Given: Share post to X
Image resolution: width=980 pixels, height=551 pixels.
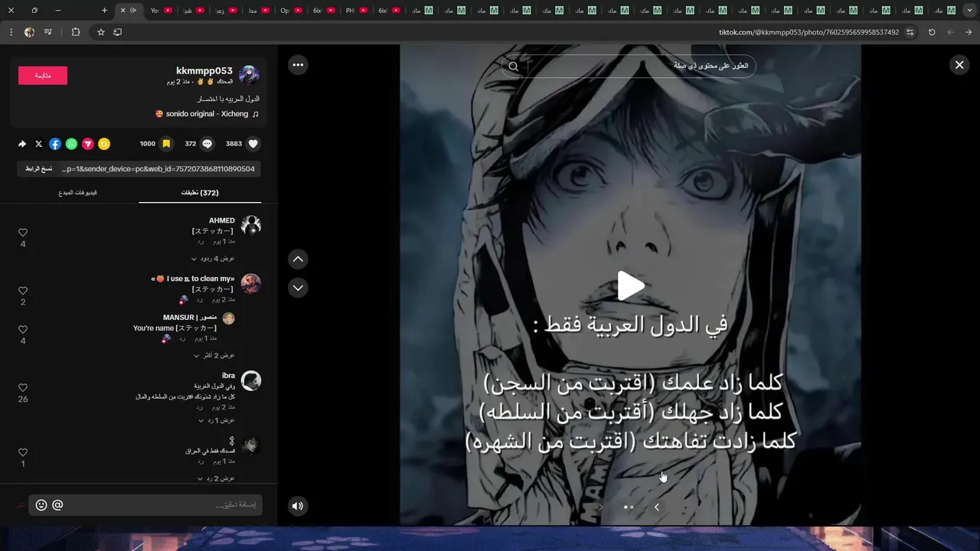Looking at the screenshot, I should coord(39,144).
